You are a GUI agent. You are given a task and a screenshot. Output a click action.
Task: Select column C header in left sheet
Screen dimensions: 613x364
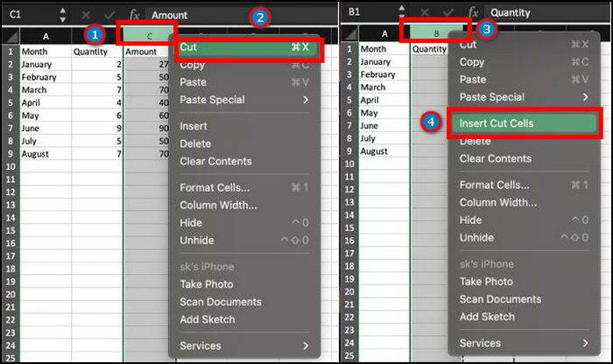[x=149, y=37]
